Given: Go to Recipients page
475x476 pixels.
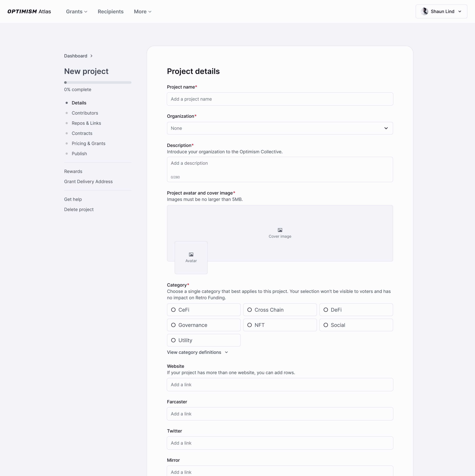Looking at the screenshot, I should 110,12.
